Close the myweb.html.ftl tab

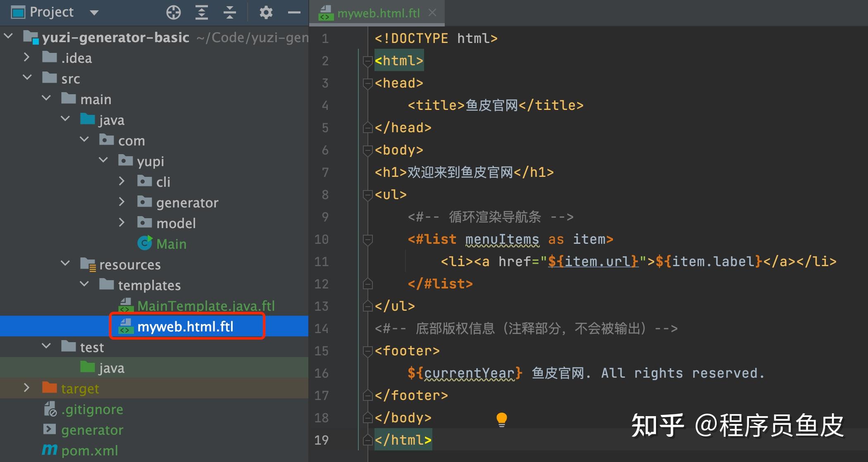(432, 13)
